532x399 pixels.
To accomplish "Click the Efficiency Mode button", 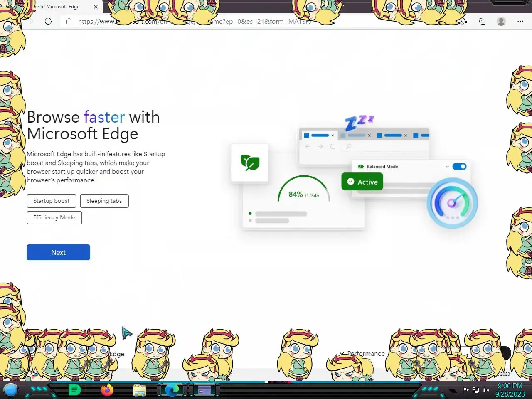I will (x=54, y=217).
